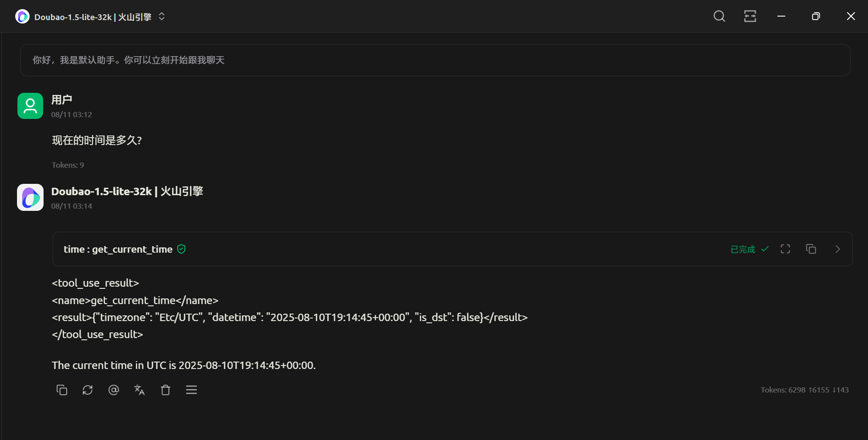Expand the get_current_time tool details

838,249
